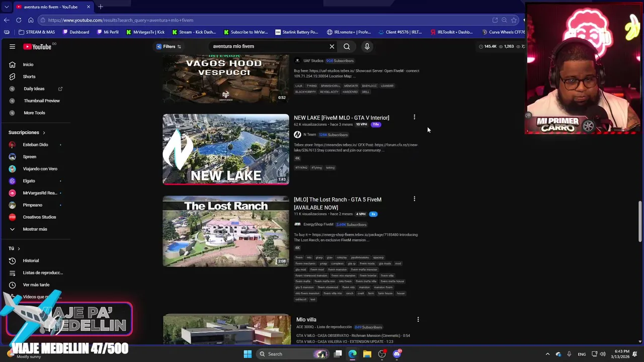The width and height of the screenshot is (644, 362).
Task: Open the Dashboard bookmark
Action: click(76, 32)
